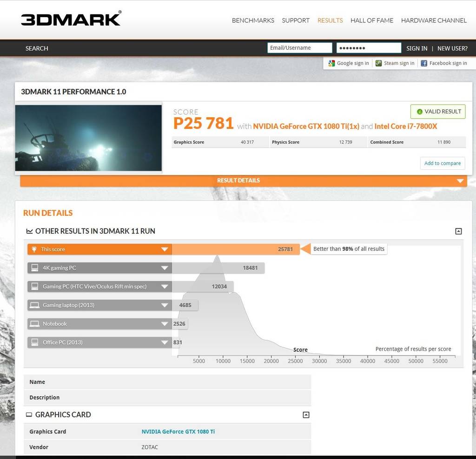Click the P25 781 score text
Viewport: 476px width, 459px height.
tap(203, 123)
